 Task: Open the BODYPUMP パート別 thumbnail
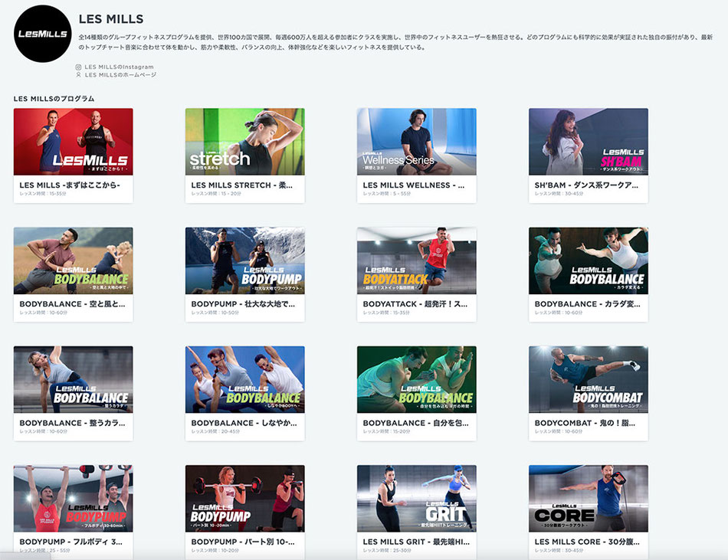[x=245, y=498]
